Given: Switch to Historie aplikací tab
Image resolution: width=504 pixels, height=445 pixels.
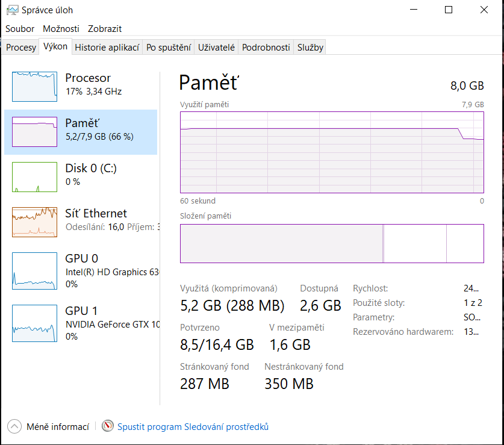Looking at the screenshot, I should tap(107, 48).
